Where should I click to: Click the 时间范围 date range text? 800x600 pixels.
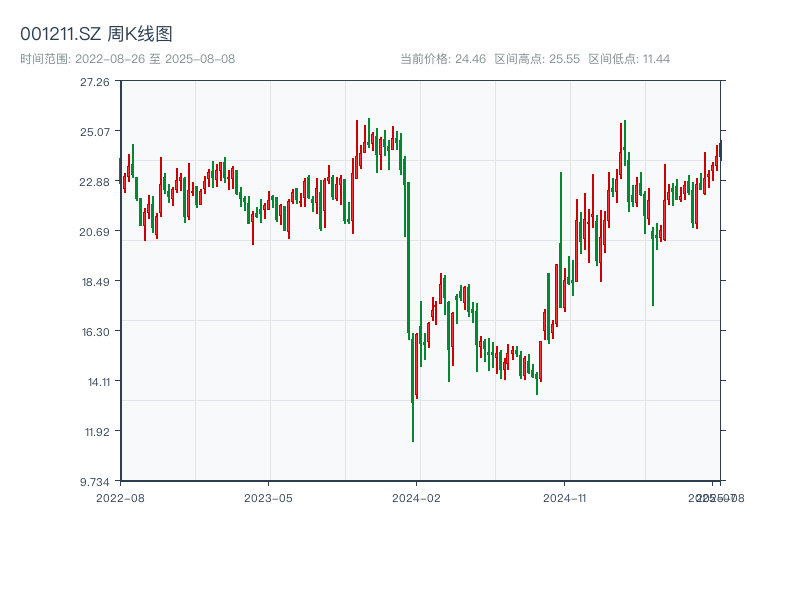127,59
